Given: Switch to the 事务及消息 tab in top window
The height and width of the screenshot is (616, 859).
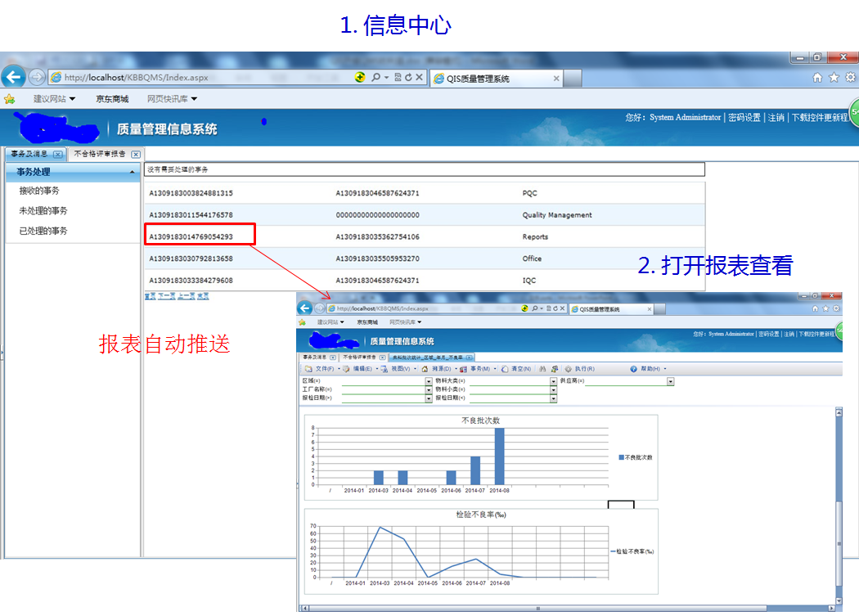Looking at the screenshot, I should point(29,154).
